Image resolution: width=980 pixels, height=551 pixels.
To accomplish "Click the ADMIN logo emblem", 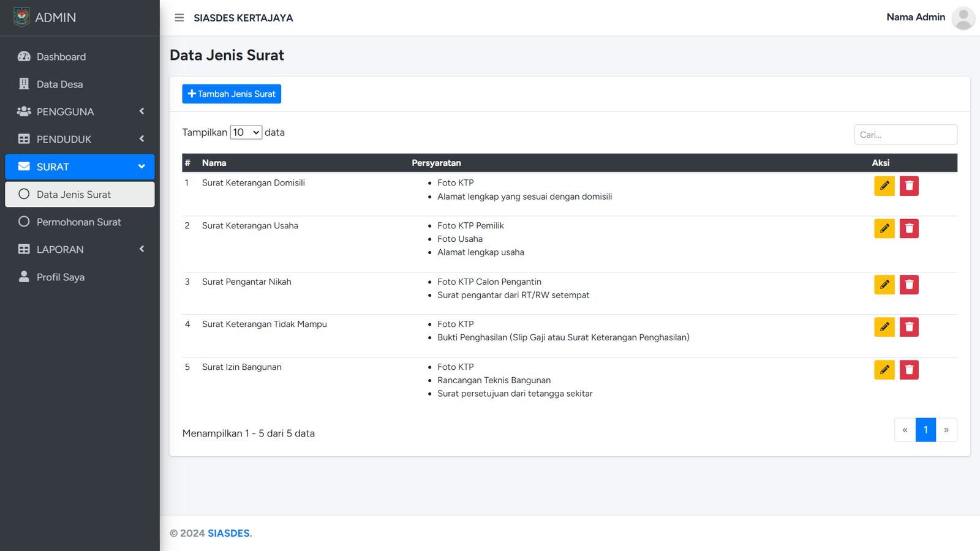I will pos(21,17).
